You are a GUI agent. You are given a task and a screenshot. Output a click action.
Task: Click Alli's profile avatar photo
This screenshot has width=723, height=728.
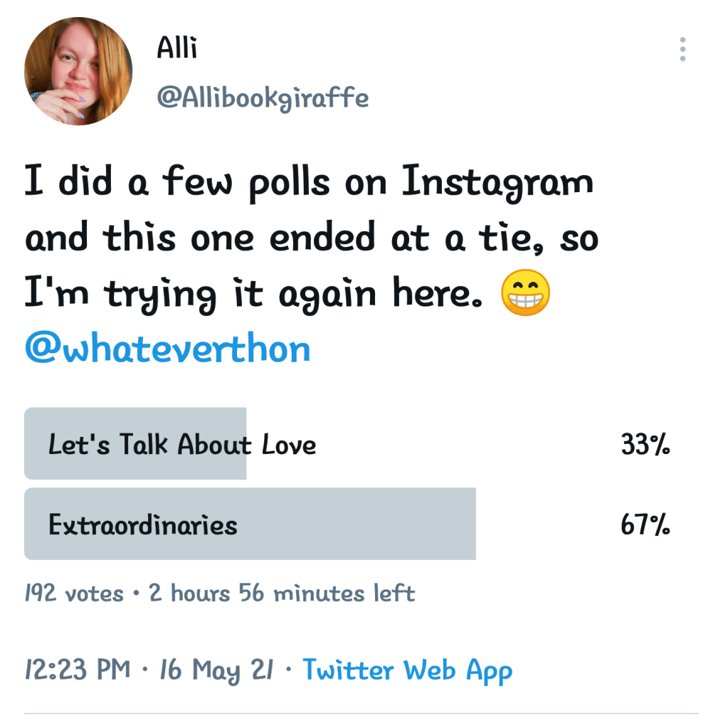[x=78, y=71]
